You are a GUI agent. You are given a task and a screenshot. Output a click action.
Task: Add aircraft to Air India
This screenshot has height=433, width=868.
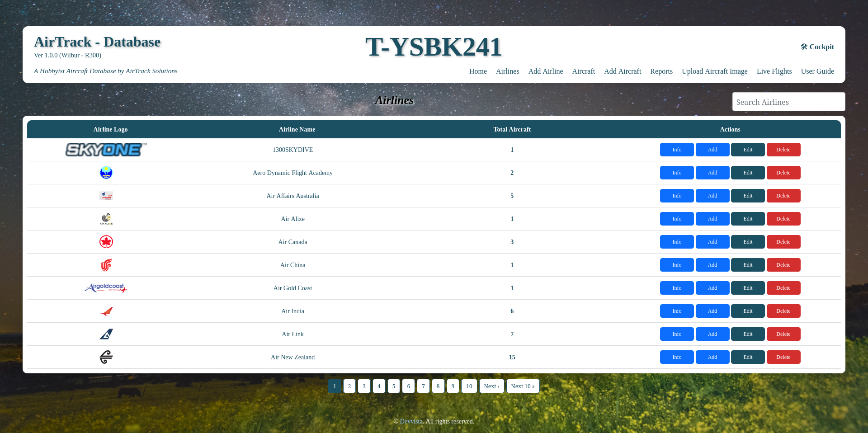[x=712, y=311]
